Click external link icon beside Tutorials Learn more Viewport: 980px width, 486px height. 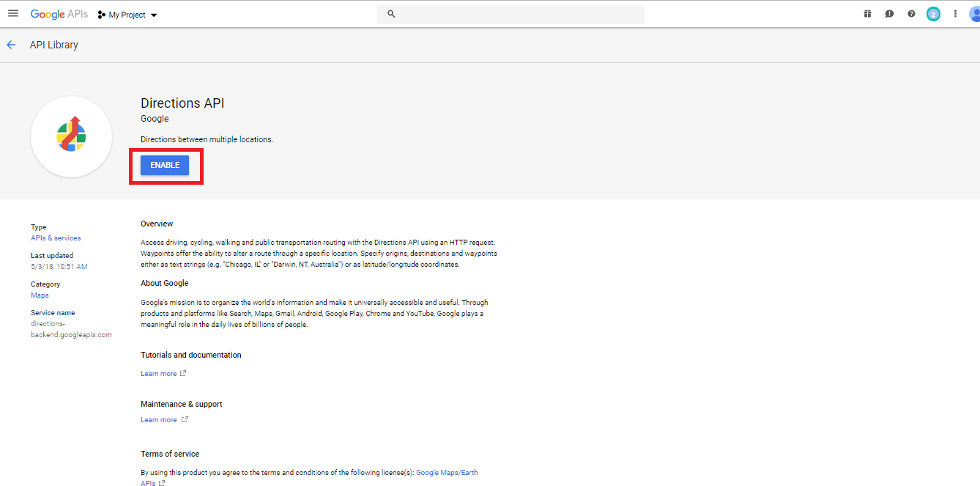(x=183, y=374)
